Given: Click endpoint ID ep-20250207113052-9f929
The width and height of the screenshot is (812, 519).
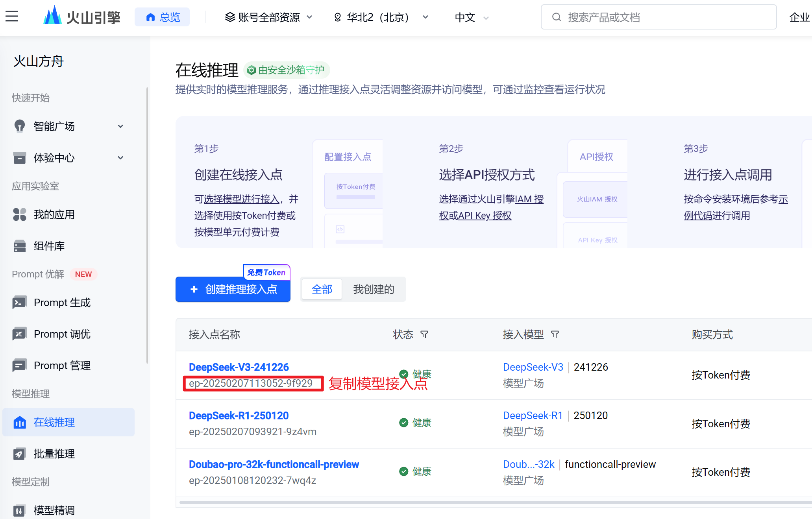Looking at the screenshot, I should (x=251, y=383).
